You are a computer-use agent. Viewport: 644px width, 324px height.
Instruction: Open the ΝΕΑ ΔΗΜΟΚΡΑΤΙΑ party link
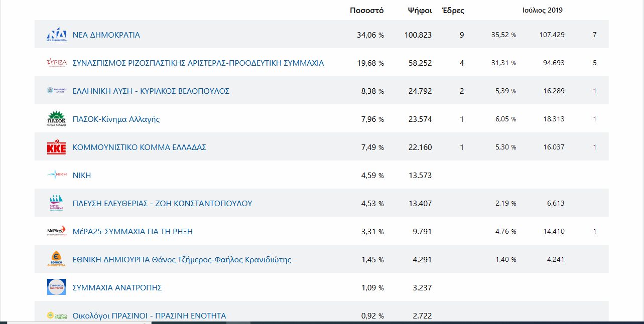[106, 35]
